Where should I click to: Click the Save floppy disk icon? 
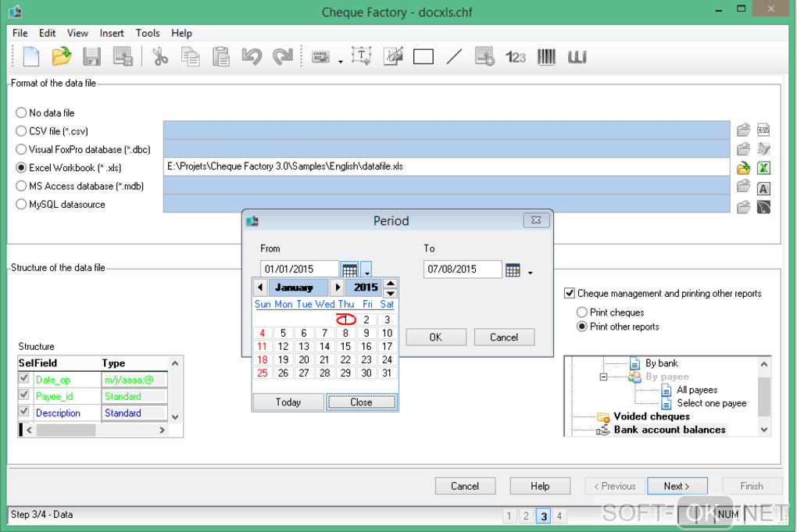pos(92,56)
